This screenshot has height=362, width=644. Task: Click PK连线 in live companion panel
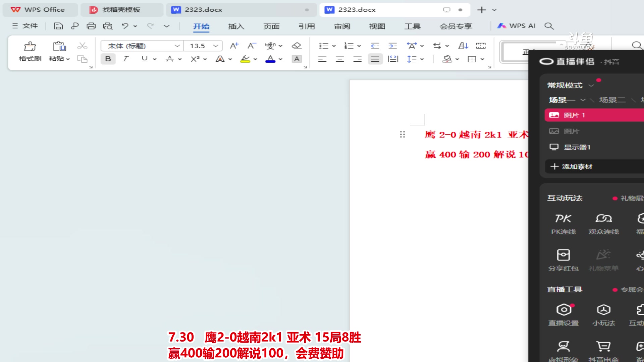[563, 224]
